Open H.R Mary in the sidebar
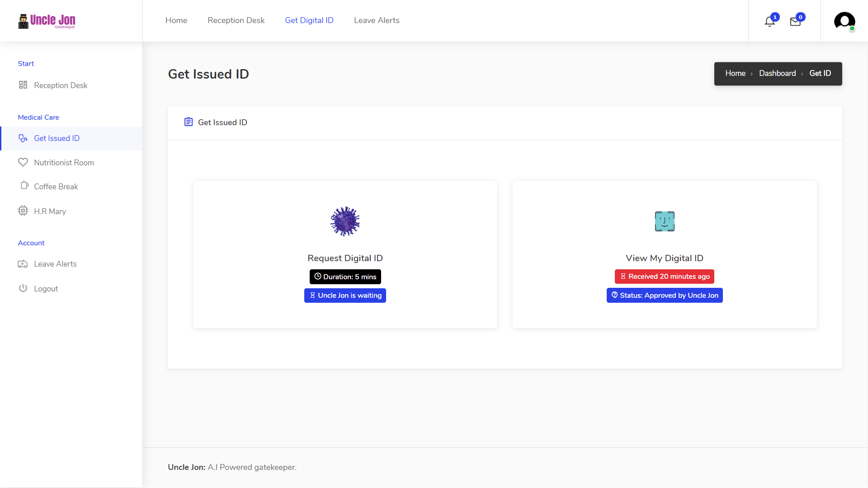This screenshot has width=868, height=488. (x=50, y=211)
